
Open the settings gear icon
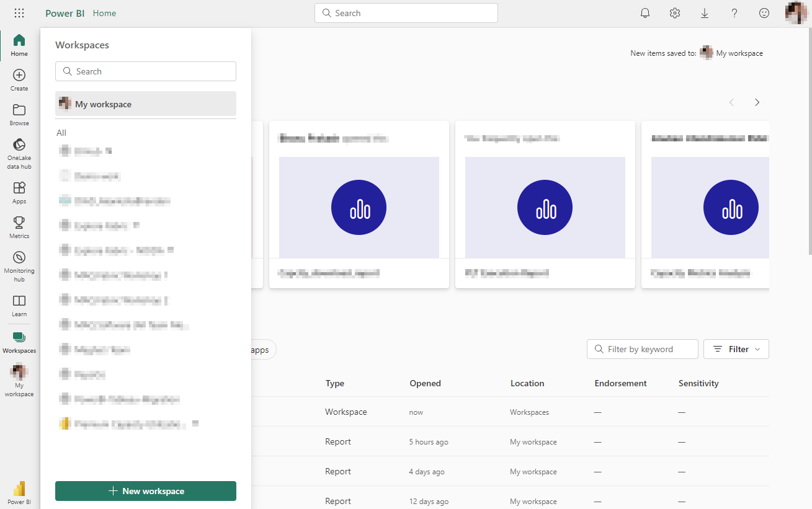click(675, 13)
